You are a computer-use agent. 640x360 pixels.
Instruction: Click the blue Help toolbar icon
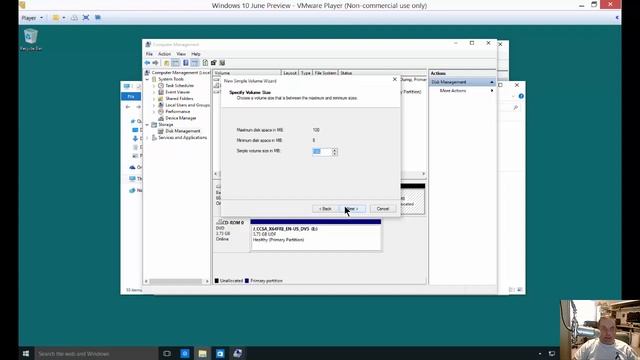pos(185,63)
